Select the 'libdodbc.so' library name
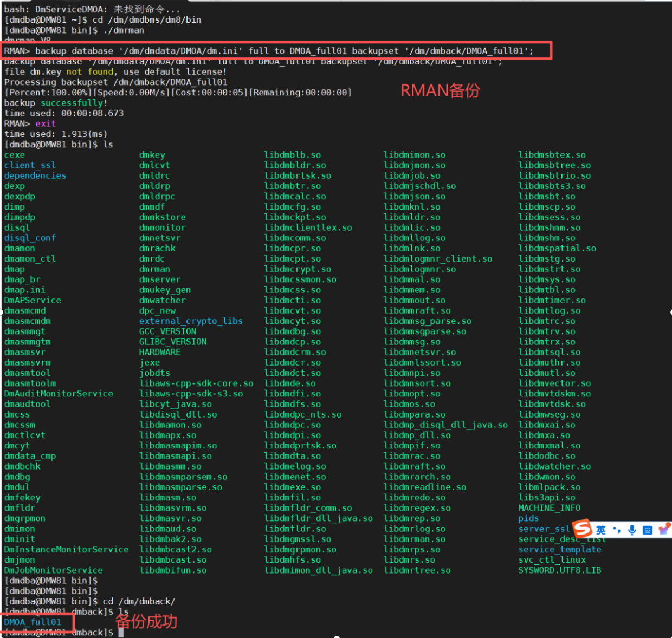The width and height of the screenshot is (672, 638). (x=547, y=456)
